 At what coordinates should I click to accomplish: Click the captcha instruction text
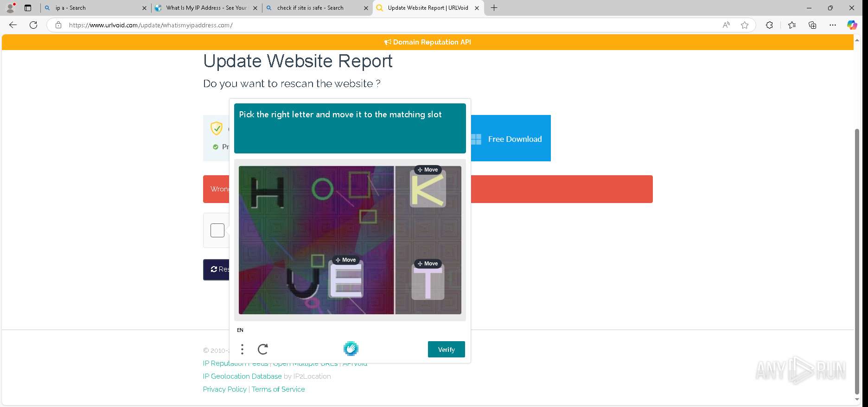pos(340,114)
